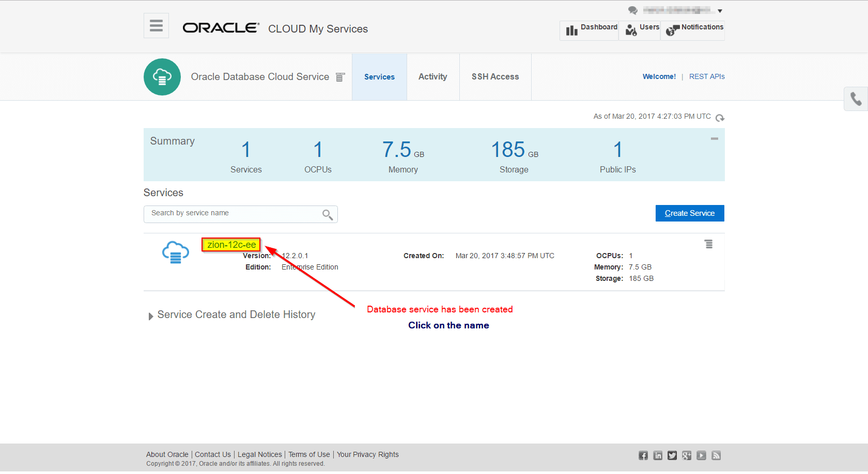Expand the user account dropdown arrow
The height and width of the screenshot is (474, 868).
(720, 11)
